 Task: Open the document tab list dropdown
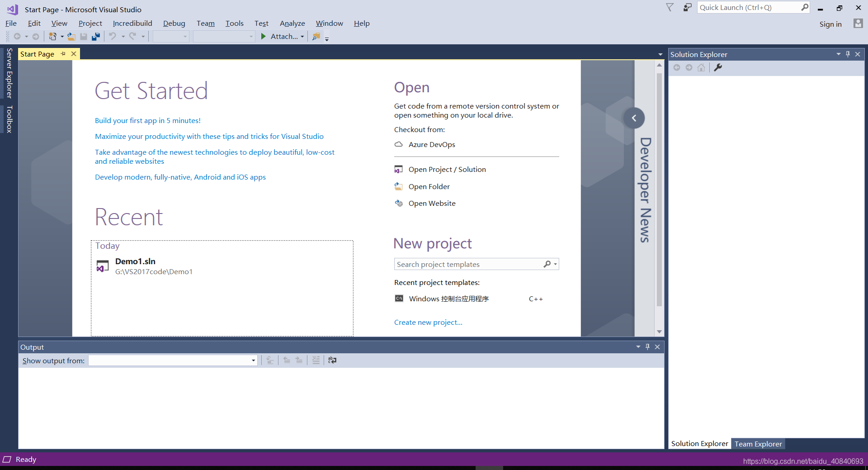click(660, 54)
